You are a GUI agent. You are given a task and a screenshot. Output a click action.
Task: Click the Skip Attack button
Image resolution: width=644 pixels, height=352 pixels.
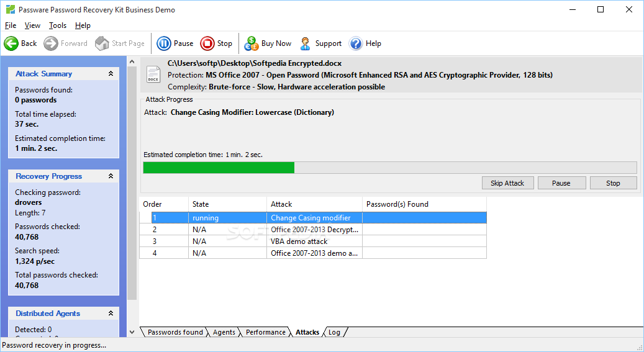(507, 183)
